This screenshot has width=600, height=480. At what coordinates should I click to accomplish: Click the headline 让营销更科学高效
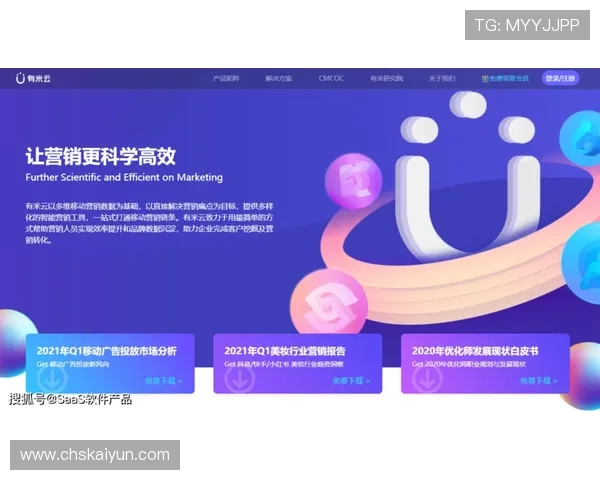pos(101,156)
